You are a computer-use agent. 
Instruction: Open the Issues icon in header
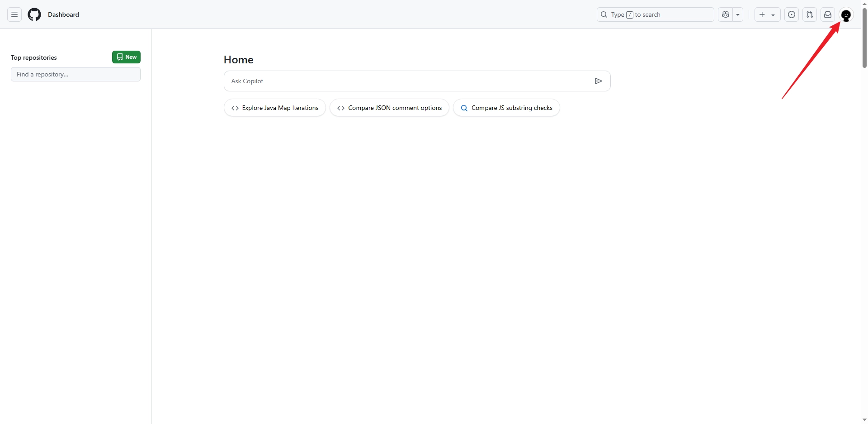coord(792,14)
